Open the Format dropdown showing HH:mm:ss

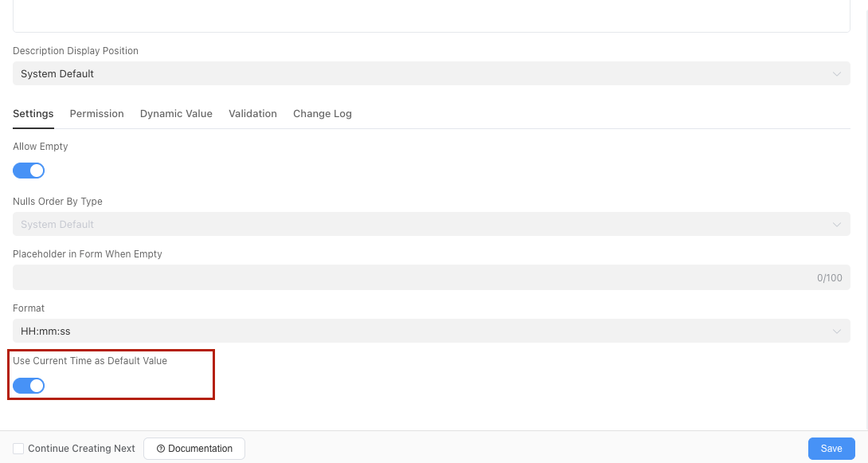pyautogui.click(x=430, y=331)
